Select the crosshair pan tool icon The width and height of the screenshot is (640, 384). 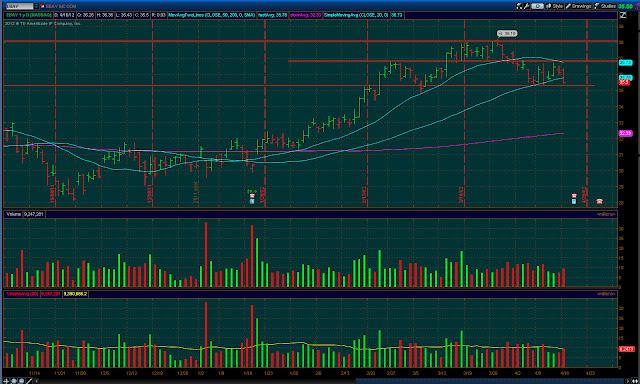pos(6,381)
